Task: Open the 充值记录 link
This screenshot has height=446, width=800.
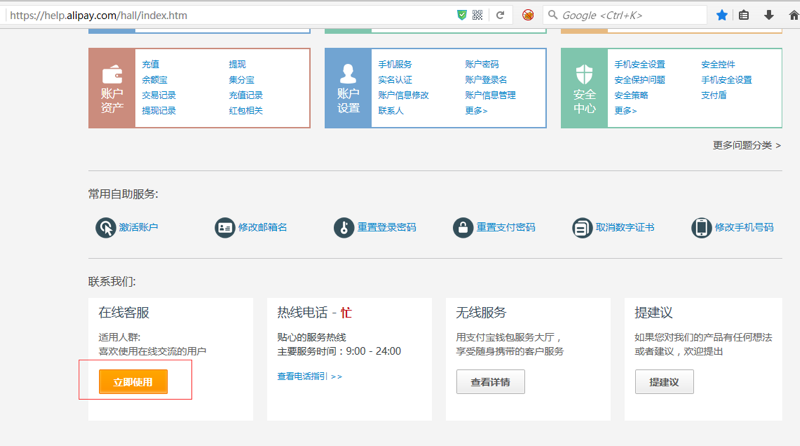Action: [245, 95]
